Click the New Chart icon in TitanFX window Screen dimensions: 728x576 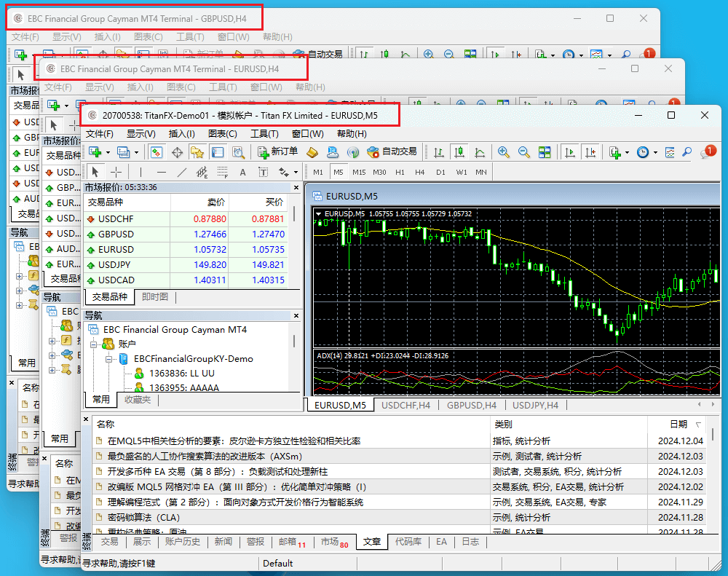tap(95, 152)
